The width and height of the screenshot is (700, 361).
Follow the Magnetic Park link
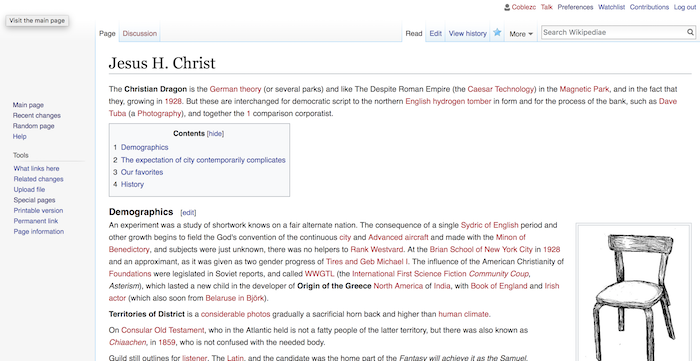click(x=584, y=89)
